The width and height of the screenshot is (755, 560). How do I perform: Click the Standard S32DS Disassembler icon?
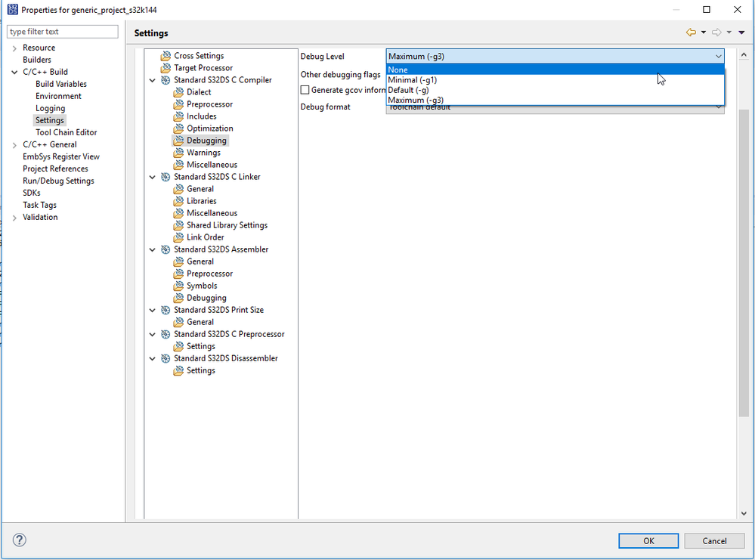coord(166,358)
